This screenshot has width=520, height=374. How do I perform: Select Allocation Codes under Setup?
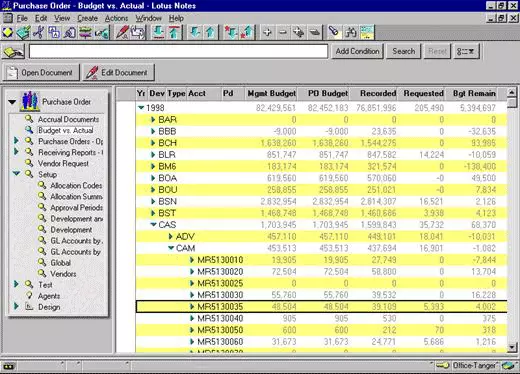point(76,185)
